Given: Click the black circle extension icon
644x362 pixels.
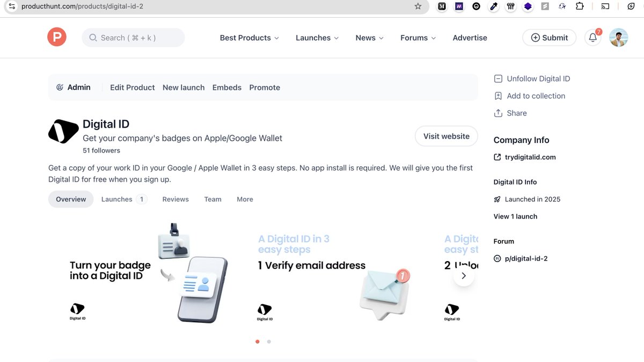Looking at the screenshot, I should point(476,6).
